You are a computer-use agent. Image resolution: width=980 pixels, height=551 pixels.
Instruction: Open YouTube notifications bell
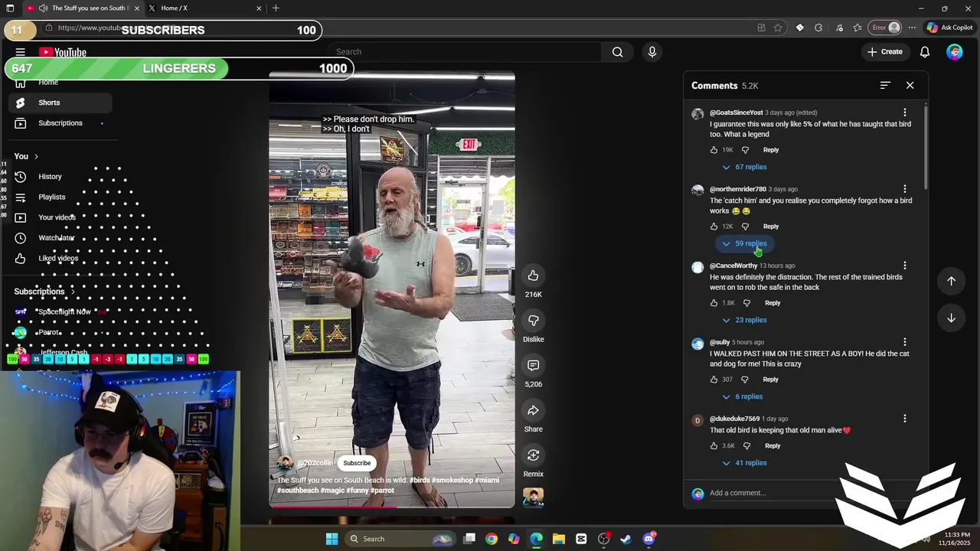[x=925, y=52]
